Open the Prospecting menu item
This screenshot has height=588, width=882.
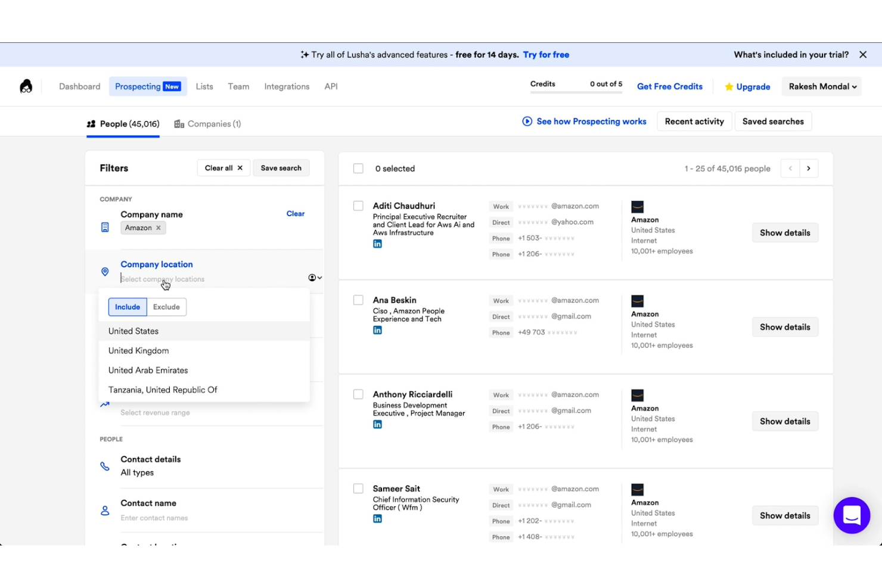tap(148, 86)
